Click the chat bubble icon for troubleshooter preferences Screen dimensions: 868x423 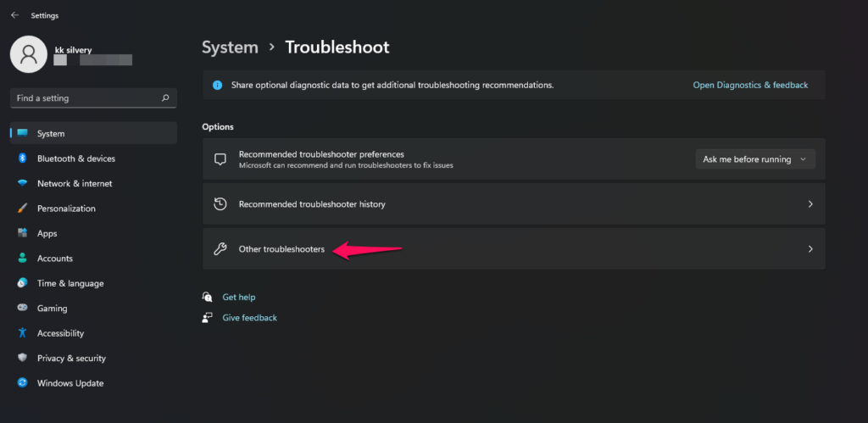coord(220,159)
